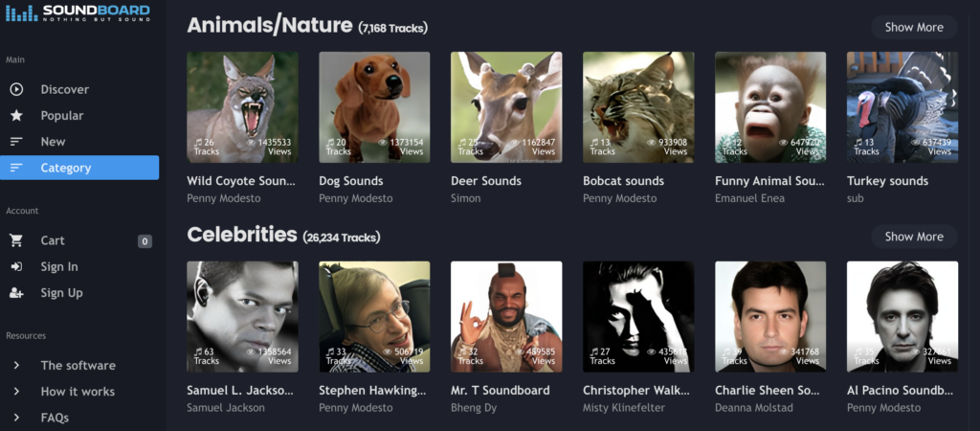Image resolution: width=980 pixels, height=431 pixels.
Task: Open Samuel L. Jackson soundboard title
Action: [240, 391]
